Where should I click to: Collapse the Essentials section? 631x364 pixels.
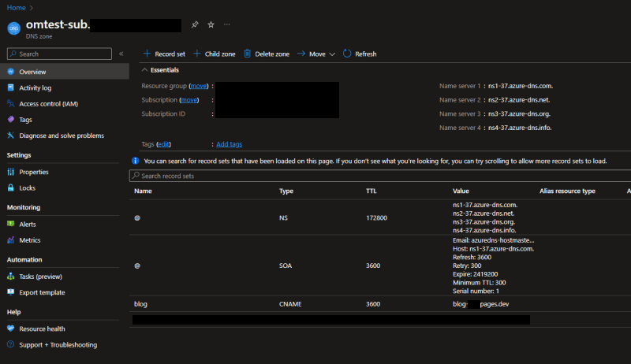pos(144,70)
